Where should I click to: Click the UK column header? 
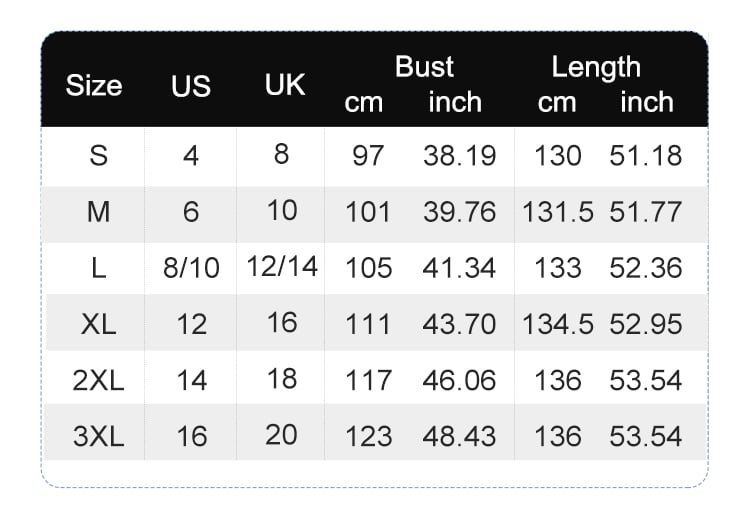pos(285,85)
